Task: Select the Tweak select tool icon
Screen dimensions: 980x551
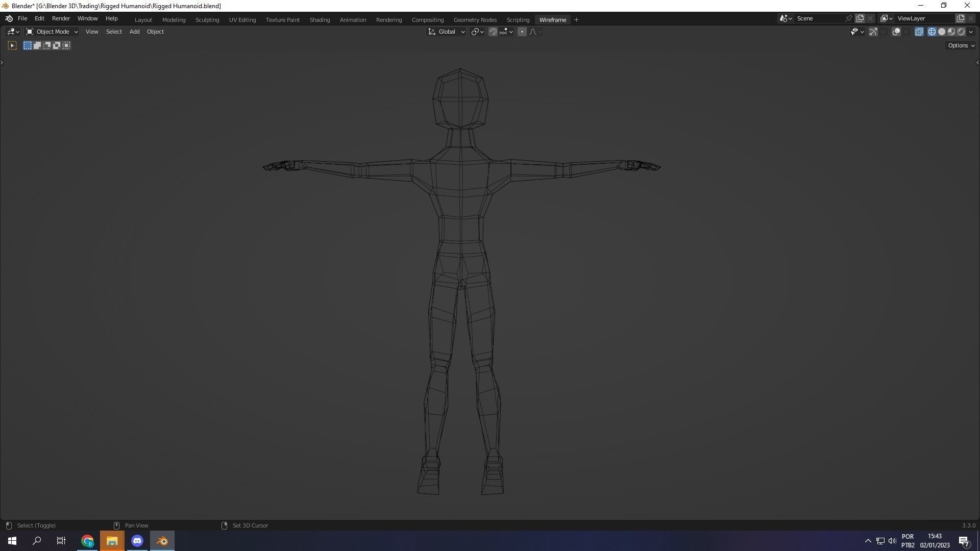Action: pos(12,45)
